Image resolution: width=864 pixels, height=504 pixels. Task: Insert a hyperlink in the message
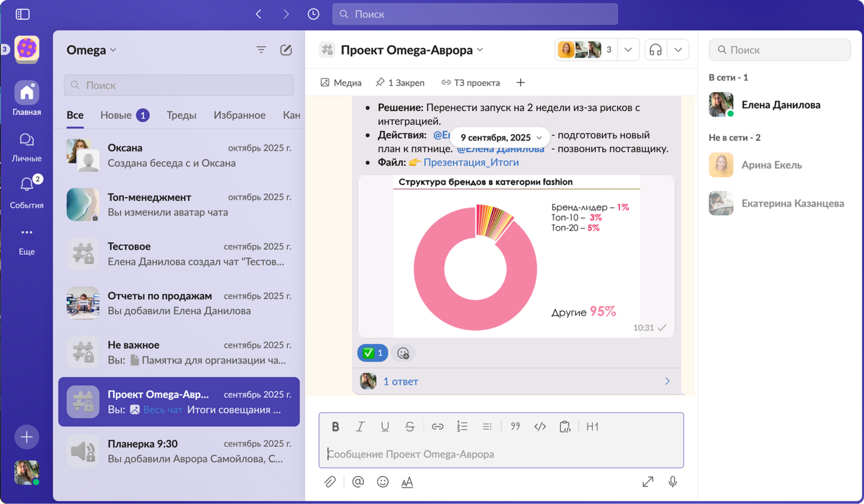pos(437,426)
